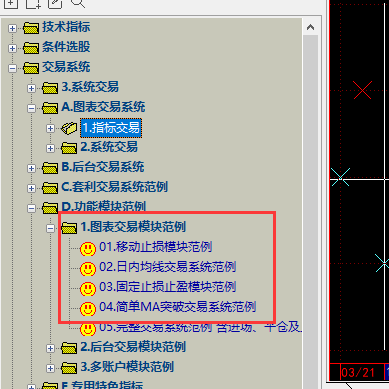
Task: Click the edit pencil toolbar icon
Action: [x=55, y=3]
